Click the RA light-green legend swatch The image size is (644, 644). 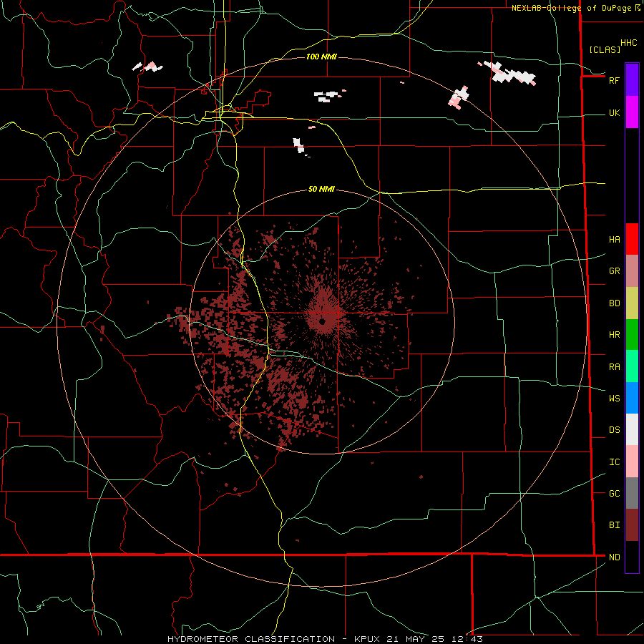[x=632, y=366]
